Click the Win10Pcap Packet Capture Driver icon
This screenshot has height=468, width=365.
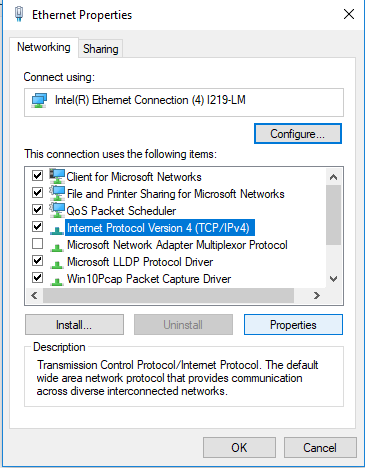tap(57, 281)
